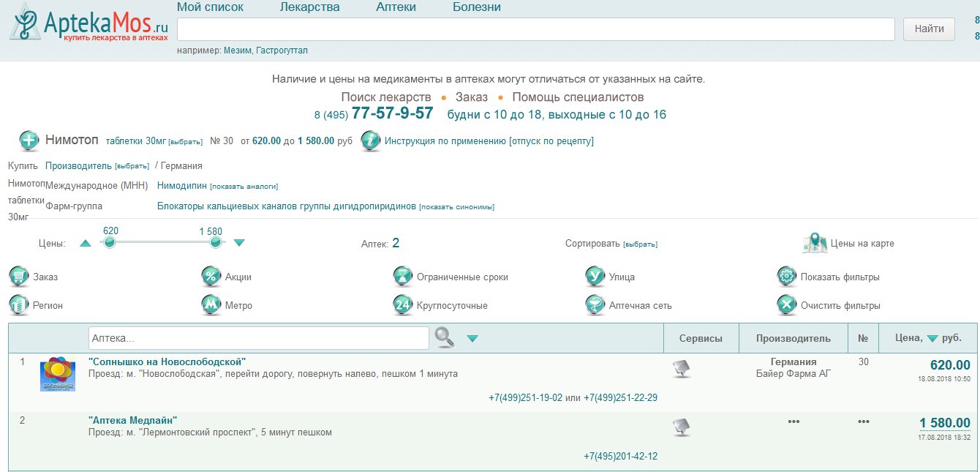Image resolution: width=980 pixels, height=472 pixels.
Task: Expand the manufacturer dots in Аптека Медлайн row
Action: pos(794,422)
